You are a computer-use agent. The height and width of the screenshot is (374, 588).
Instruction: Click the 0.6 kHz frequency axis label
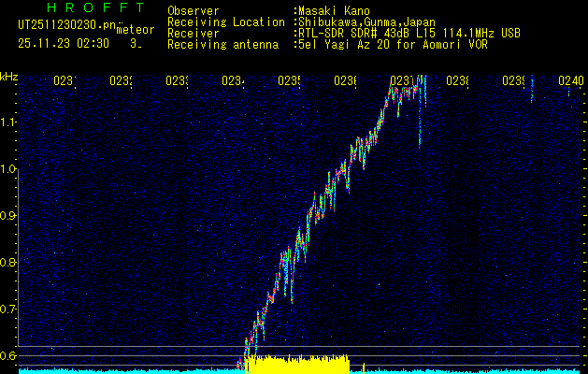[8, 355]
